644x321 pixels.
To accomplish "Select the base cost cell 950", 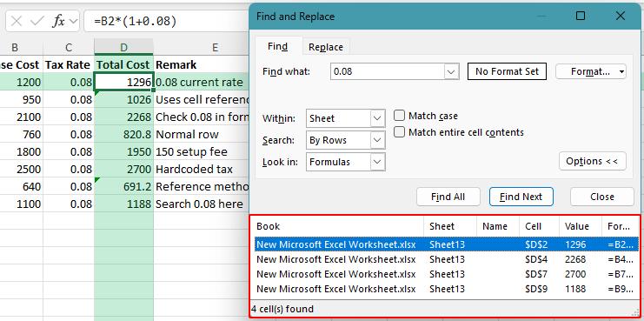I will (22, 99).
